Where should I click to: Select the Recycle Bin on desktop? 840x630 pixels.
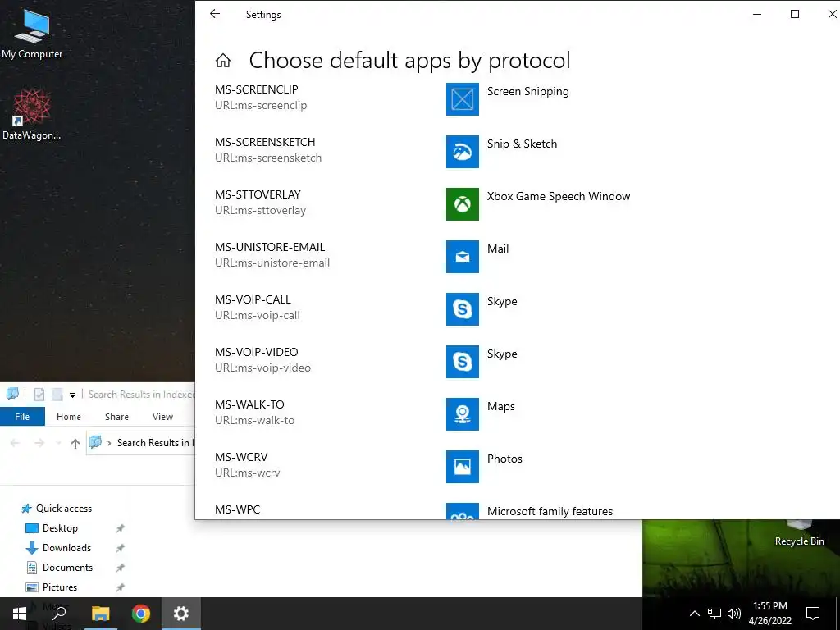[x=799, y=534]
